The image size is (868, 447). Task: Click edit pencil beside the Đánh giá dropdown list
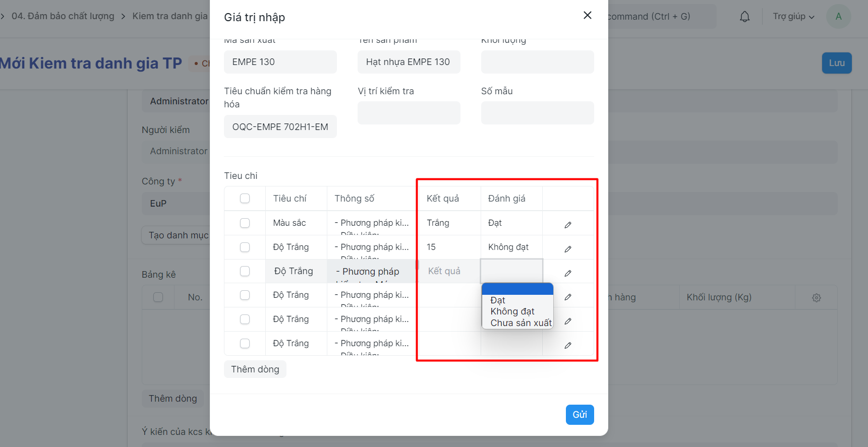(x=568, y=297)
